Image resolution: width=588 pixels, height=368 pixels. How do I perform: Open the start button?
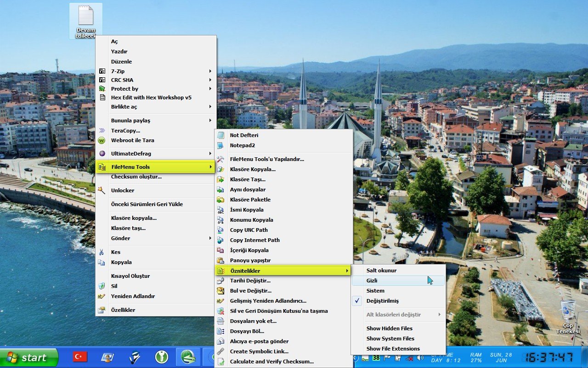29,357
